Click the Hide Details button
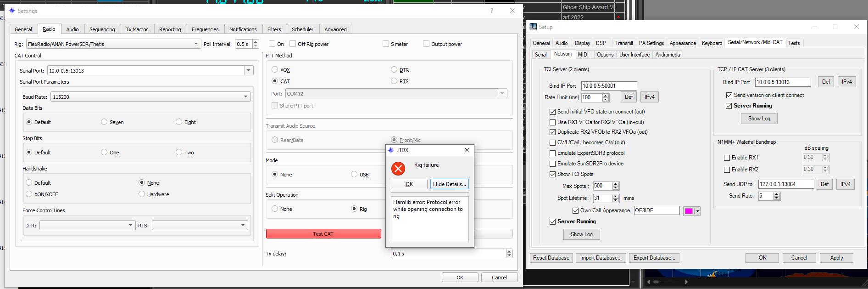Screen dimensions: 868x289 click(449, 184)
